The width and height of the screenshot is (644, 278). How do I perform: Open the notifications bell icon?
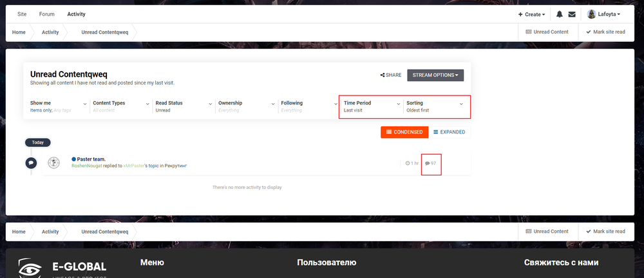pyautogui.click(x=559, y=14)
